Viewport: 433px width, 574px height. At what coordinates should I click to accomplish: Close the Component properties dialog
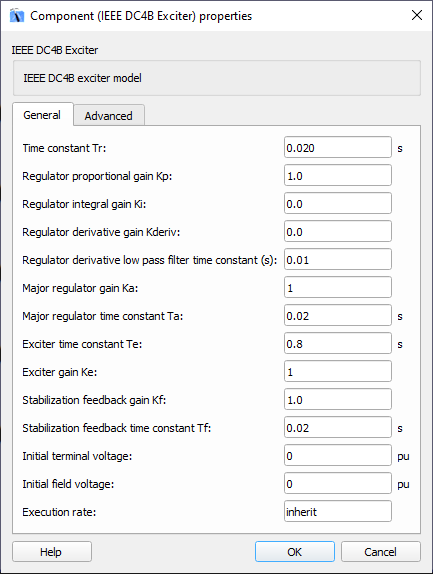(x=417, y=15)
